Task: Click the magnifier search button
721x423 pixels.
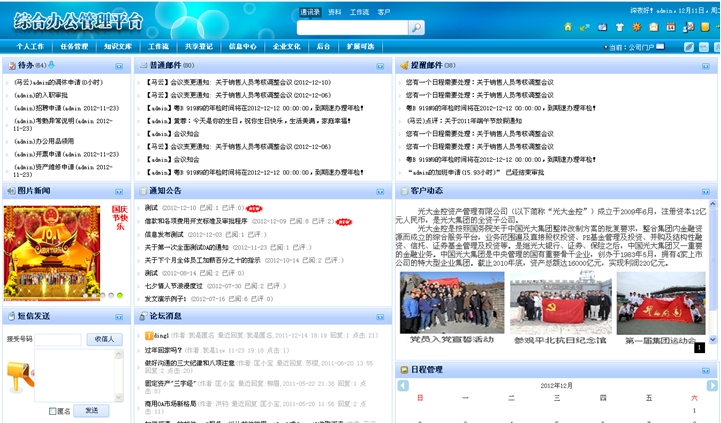Action: [416, 28]
